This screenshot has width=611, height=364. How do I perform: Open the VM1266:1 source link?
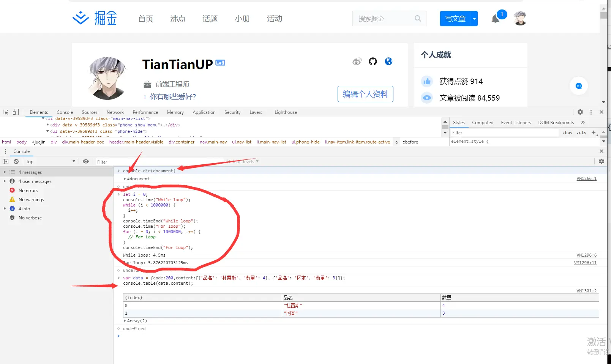[x=586, y=178]
